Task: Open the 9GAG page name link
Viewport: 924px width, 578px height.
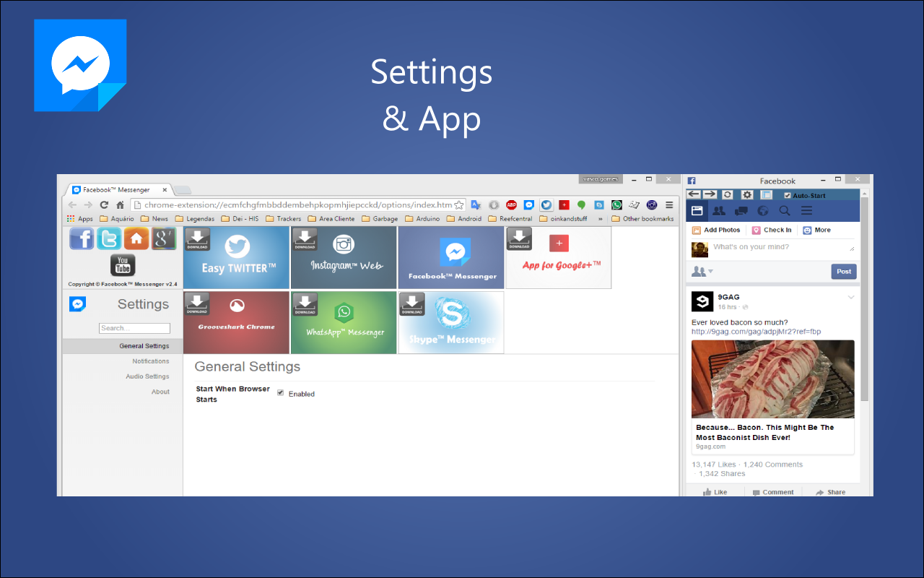Action: pos(728,297)
